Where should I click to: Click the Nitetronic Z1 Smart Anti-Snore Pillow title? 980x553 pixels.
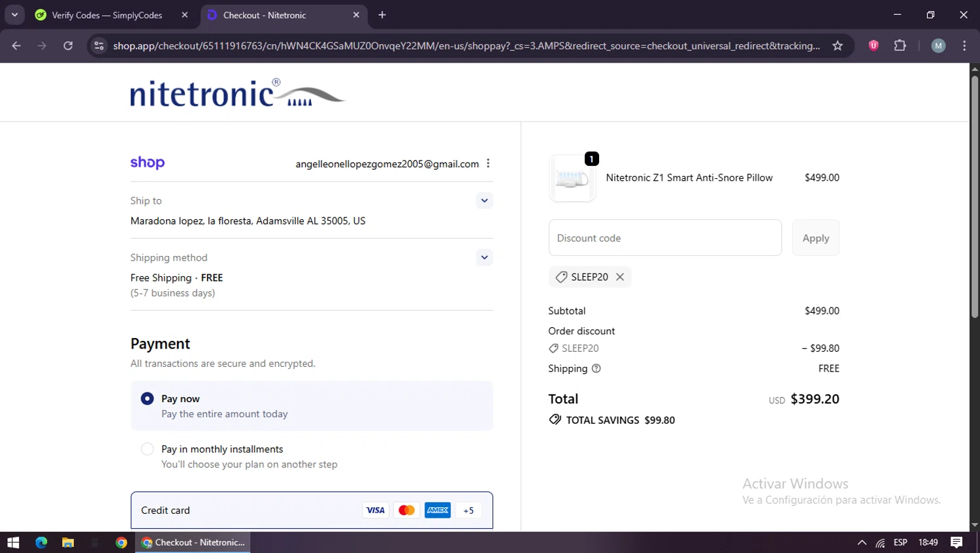(689, 178)
